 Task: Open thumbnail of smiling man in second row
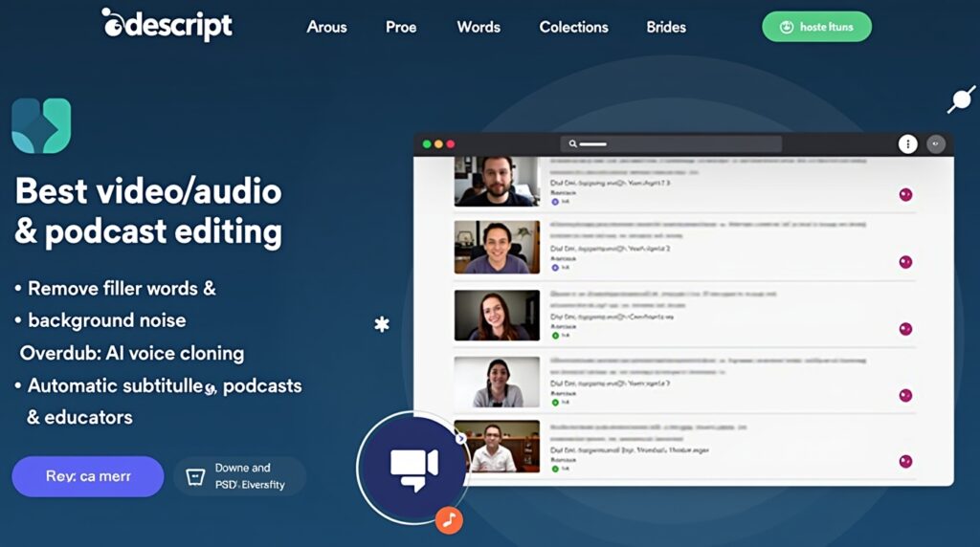coord(497,247)
